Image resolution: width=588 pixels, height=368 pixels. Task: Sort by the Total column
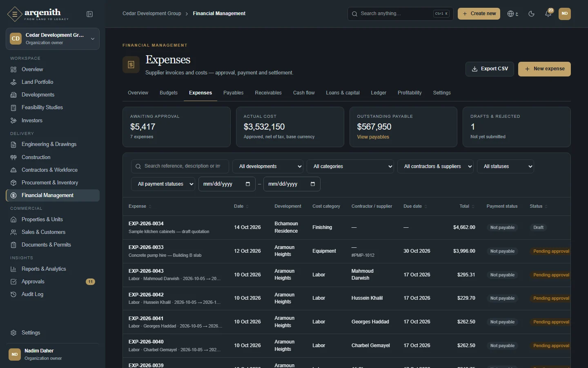(467, 206)
